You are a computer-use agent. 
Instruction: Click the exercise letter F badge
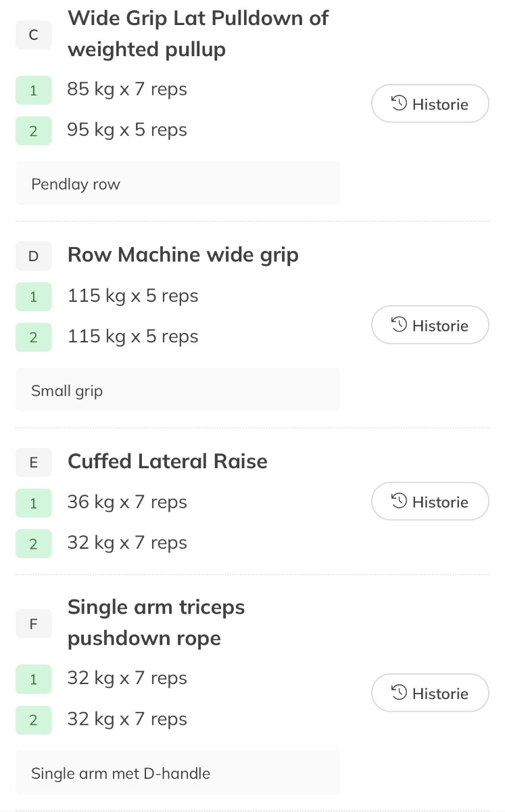click(x=33, y=624)
